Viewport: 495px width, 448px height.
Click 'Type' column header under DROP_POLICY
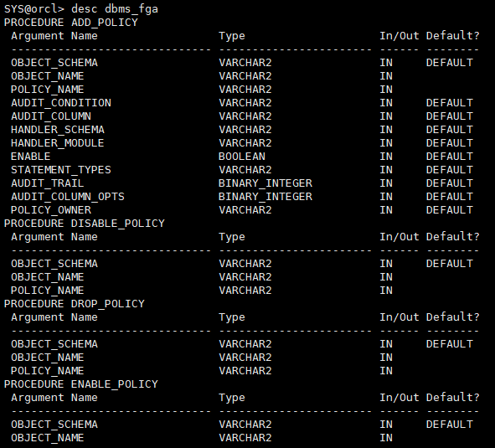(232, 317)
